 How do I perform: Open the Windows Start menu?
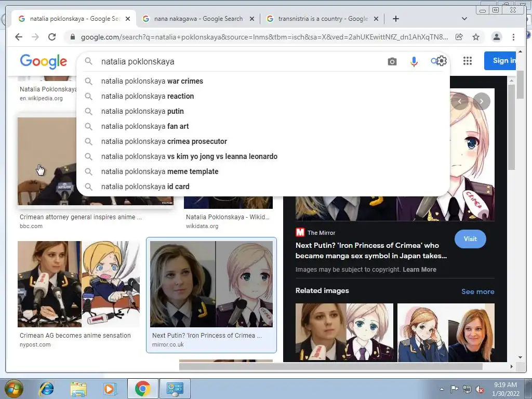14,389
